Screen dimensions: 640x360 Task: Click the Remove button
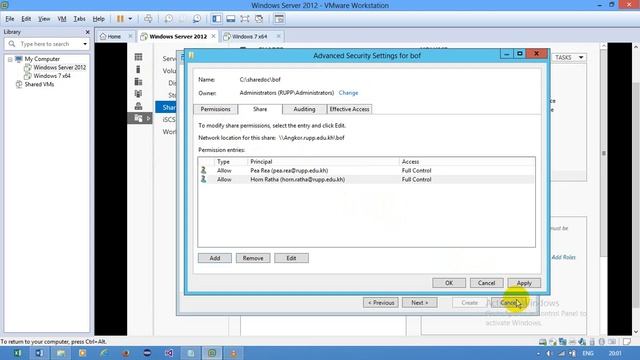pos(253,258)
